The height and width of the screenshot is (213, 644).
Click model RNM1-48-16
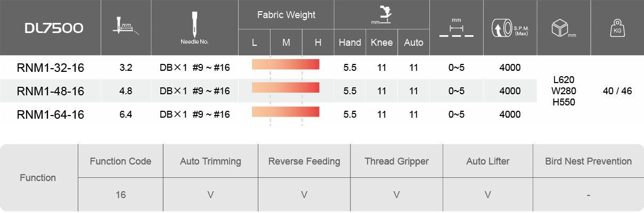51,91
